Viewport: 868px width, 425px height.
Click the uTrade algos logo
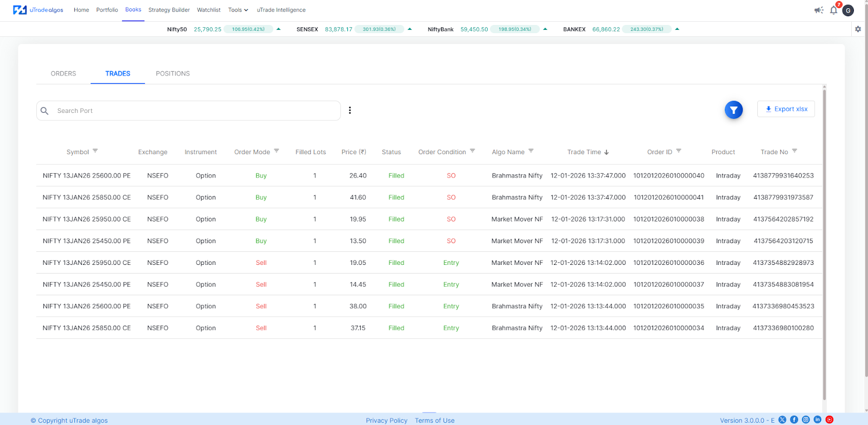[38, 10]
